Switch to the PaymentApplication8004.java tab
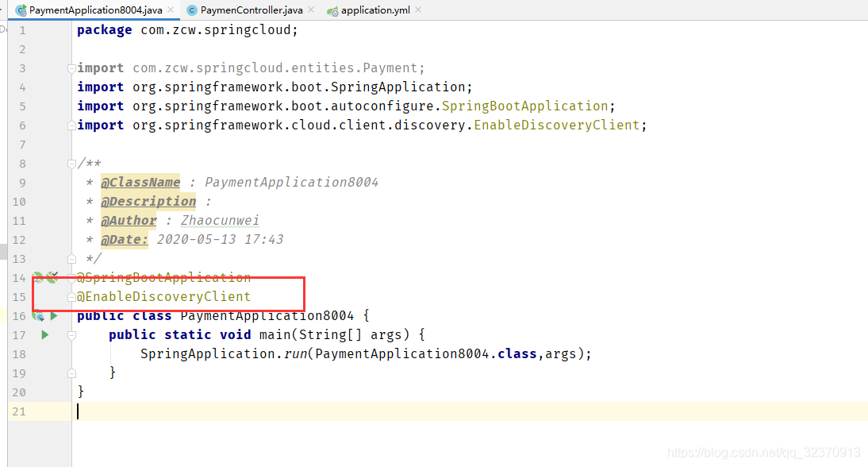 95,10
